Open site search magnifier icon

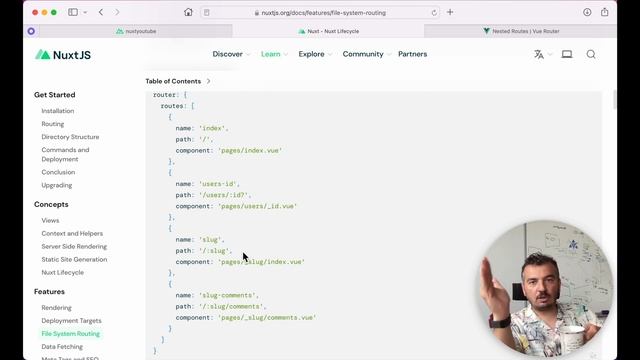[591, 54]
